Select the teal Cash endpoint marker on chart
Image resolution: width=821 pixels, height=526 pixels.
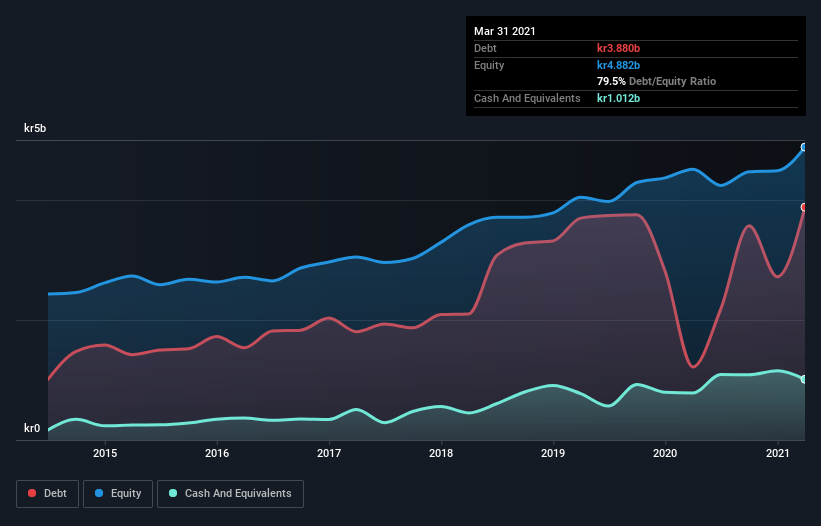point(804,379)
